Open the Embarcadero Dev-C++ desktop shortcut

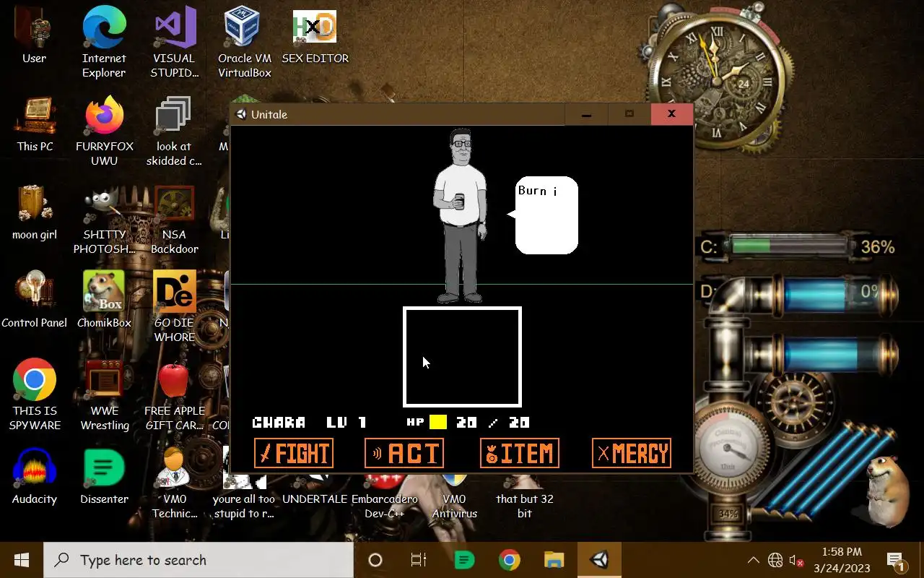(385, 497)
